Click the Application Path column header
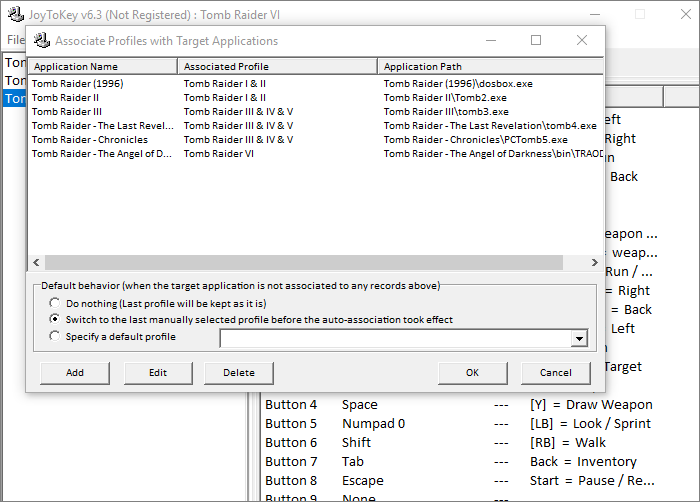The image size is (700, 502). (x=490, y=66)
